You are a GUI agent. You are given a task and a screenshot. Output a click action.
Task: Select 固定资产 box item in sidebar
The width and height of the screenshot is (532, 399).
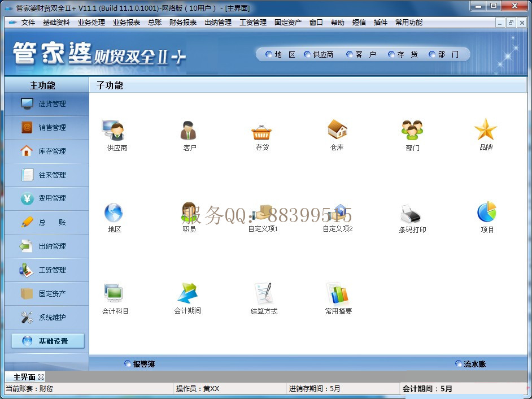click(x=47, y=293)
